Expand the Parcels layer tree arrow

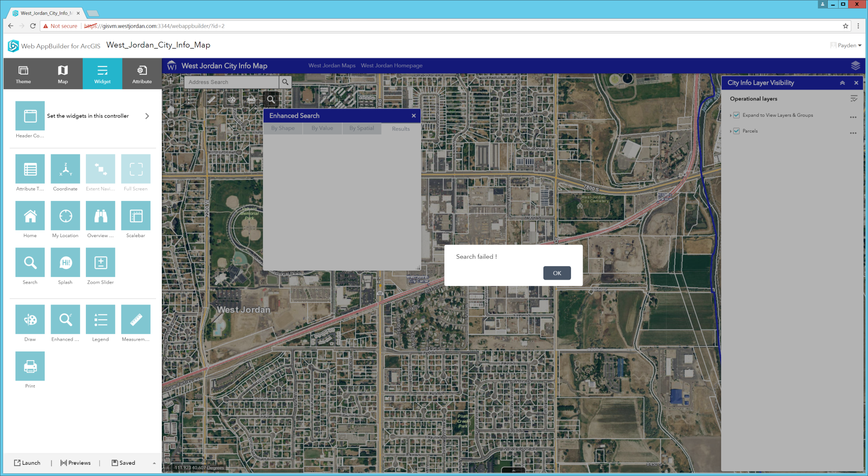[x=731, y=131]
